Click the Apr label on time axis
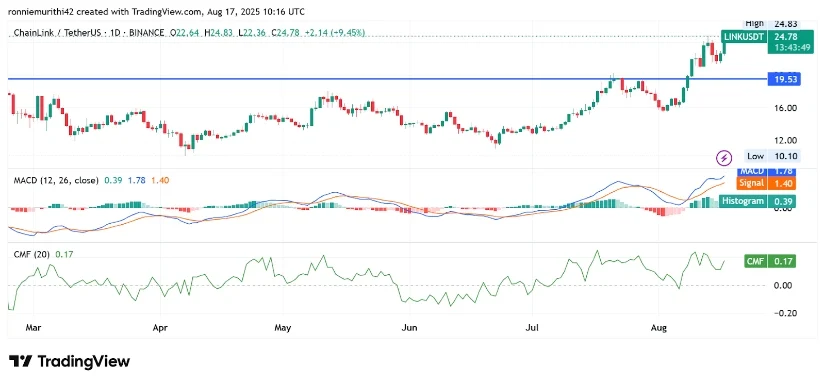The height and width of the screenshot is (384, 825). coord(160,328)
